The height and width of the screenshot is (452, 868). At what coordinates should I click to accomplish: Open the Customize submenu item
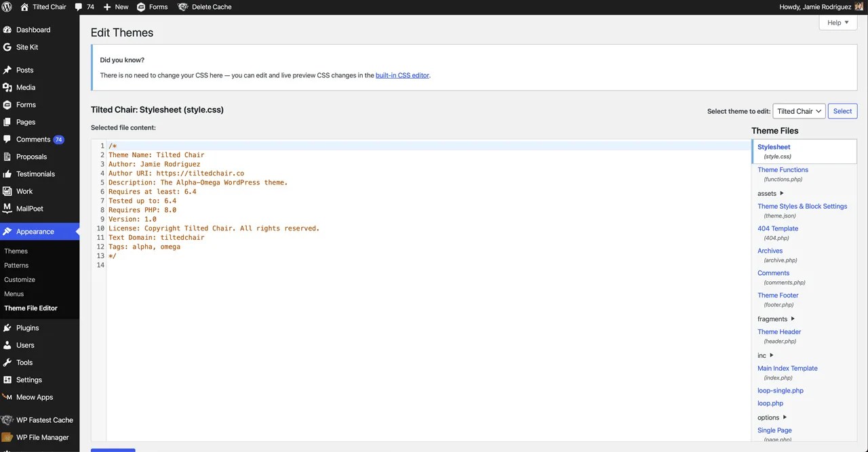[x=20, y=280]
